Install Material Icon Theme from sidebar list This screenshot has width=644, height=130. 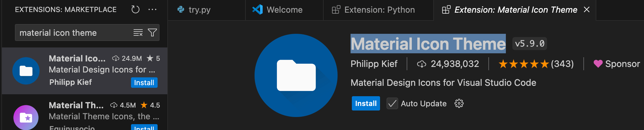click(144, 83)
